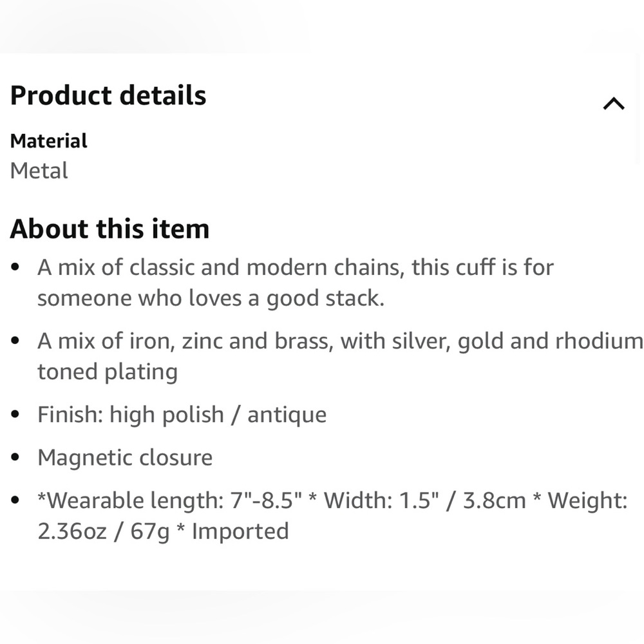
Task: Click the About this item heading
Action: [109, 229]
